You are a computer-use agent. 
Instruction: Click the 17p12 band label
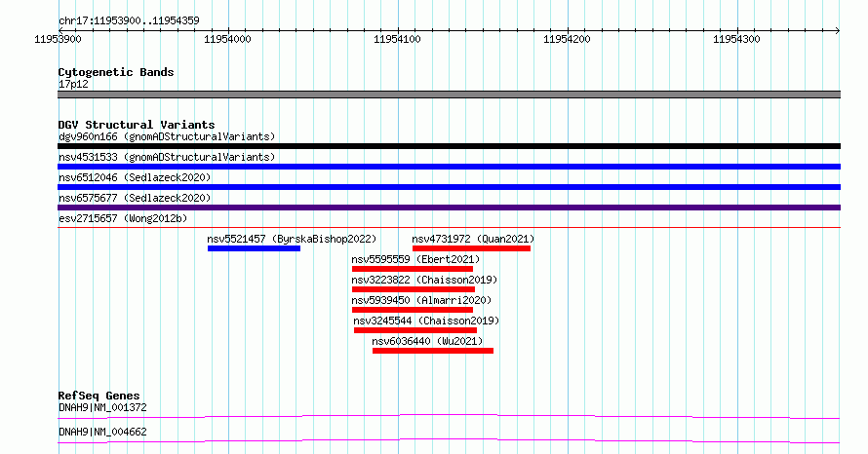tap(73, 85)
